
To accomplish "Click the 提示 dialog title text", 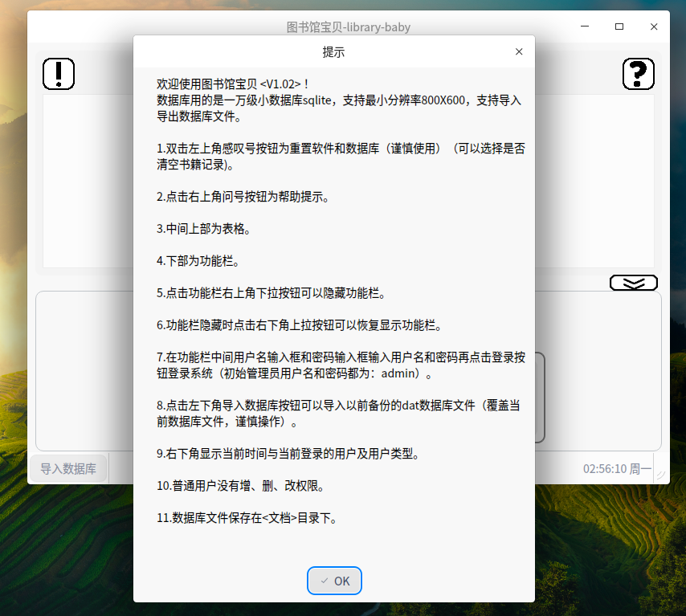I will [333, 52].
